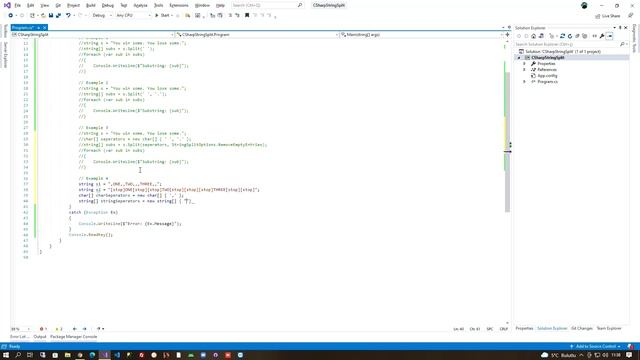Click the Live Share button
640x360 pixels.
[608, 16]
